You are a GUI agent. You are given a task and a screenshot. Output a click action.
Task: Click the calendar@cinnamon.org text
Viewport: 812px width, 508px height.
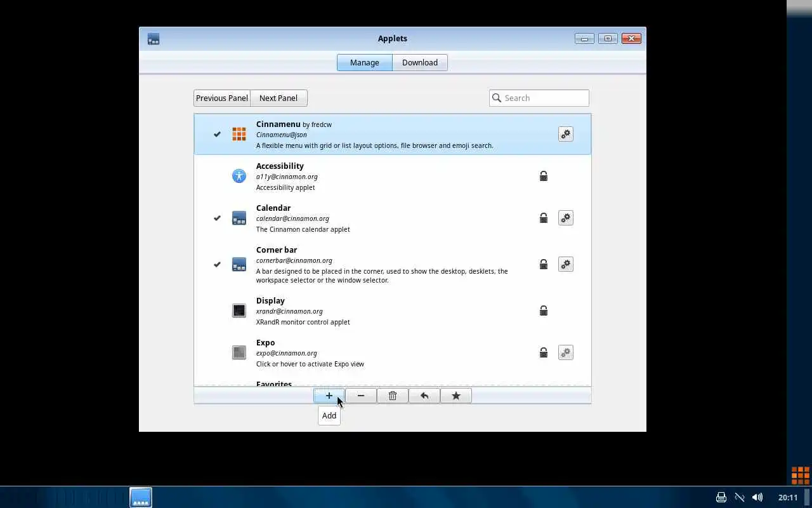[292, 218]
